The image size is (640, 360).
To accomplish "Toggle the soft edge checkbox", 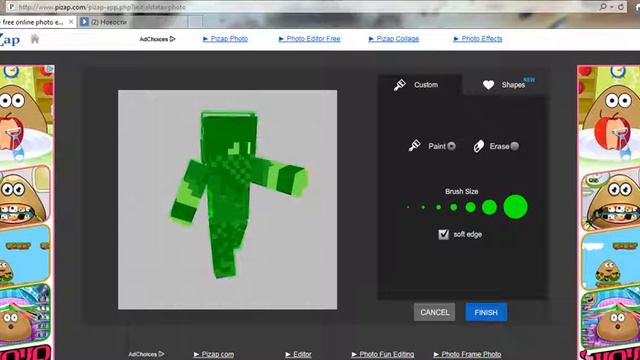I will coord(443,234).
